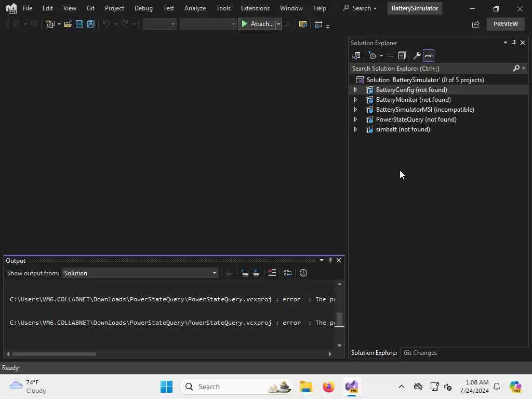Viewport: 532px width, 399px height.
Task: Click the Output vertical scrollbar thumb
Action: pyautogui.click(x=339, y=320)
